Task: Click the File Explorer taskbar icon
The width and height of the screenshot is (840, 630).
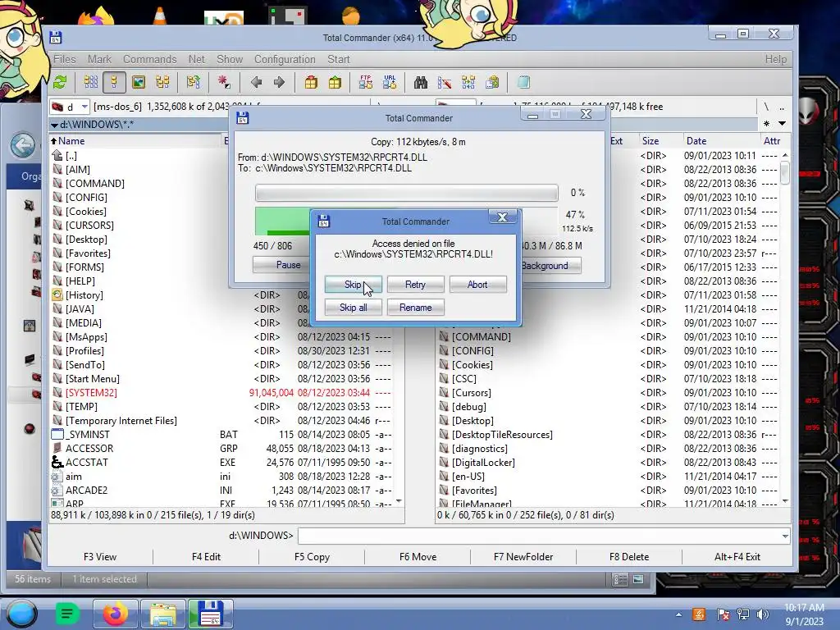Action: [x=163, y=614]
